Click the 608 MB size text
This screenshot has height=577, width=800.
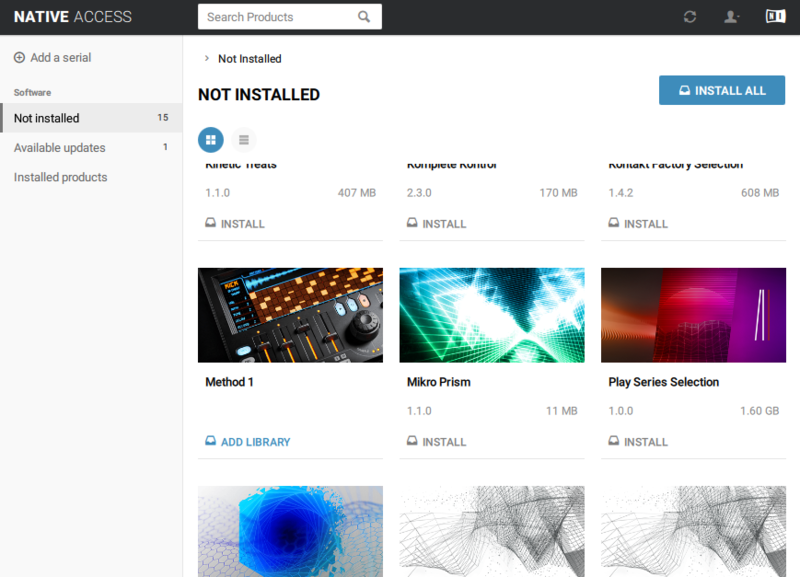point(760,193)
